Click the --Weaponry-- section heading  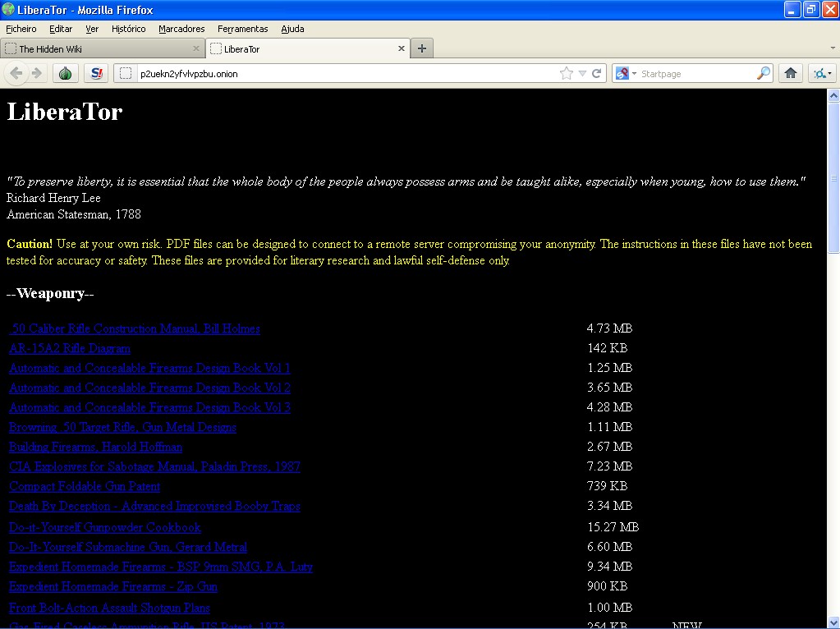click(50, 293)
